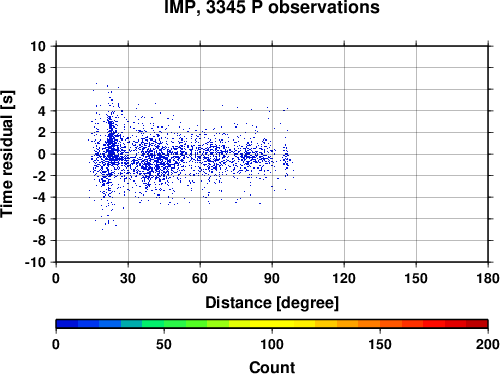This screenshot has height=374, width=500.
Task: Click the y-axis tick label "-10"
Action: click(x=35, y=262)
